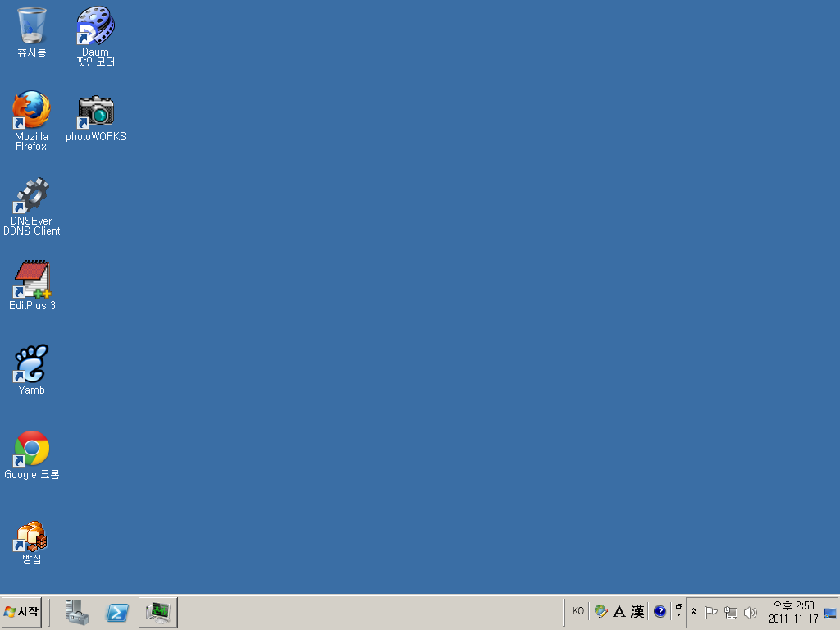Select the EditPlus 3 shortcut
Screen dimensions: 840x630
click(x=32, y=285)
